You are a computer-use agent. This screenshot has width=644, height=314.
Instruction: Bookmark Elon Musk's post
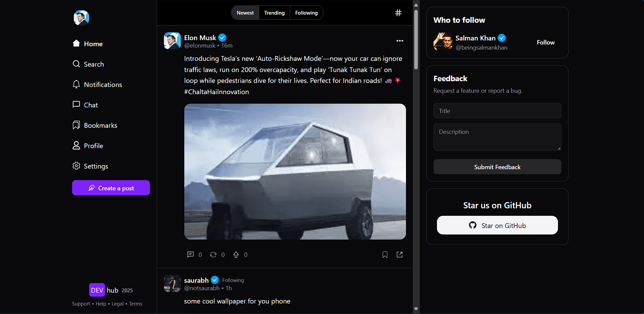click(385, 254)
